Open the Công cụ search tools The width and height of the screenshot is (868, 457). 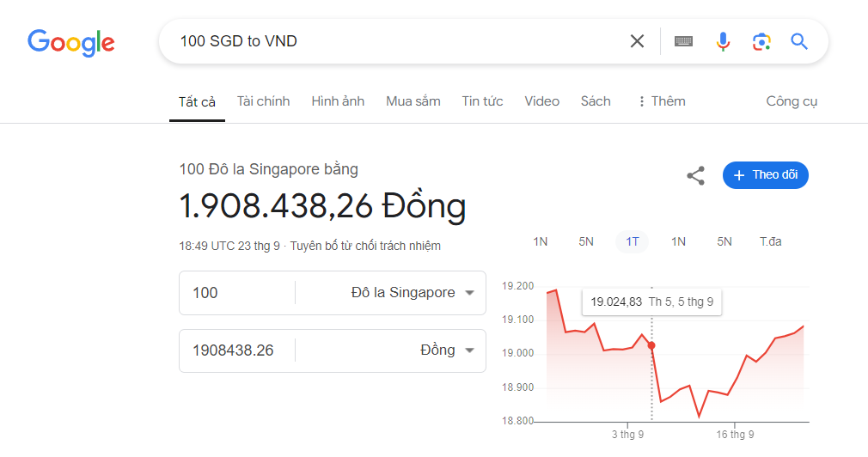(x=792, y=101)
